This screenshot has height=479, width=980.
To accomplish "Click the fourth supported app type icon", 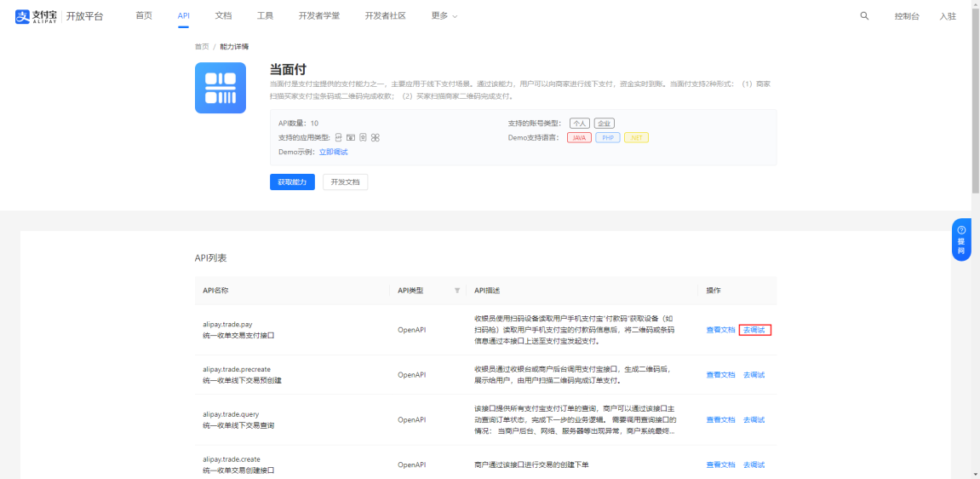I will click(x=375, y=137).
